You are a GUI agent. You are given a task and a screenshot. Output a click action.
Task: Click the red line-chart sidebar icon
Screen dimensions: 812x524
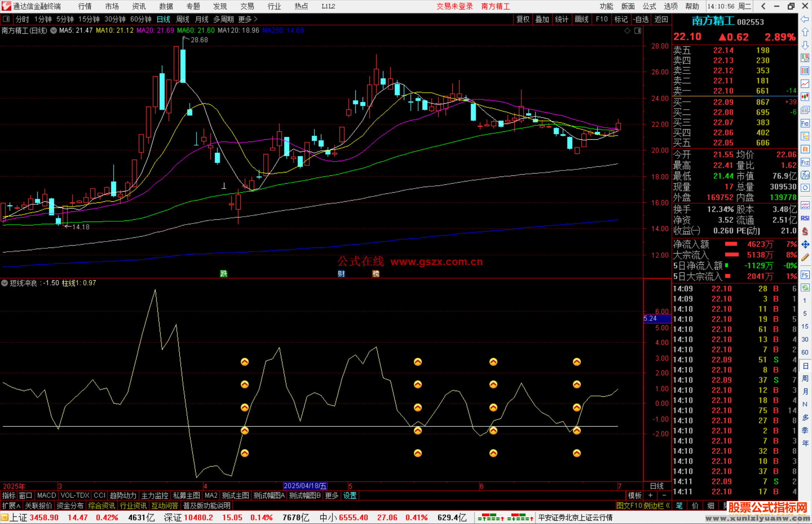coord(805,84)
